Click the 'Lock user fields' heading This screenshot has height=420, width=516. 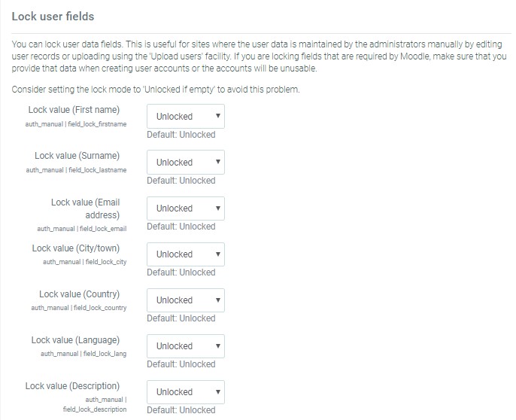point(53,16)
